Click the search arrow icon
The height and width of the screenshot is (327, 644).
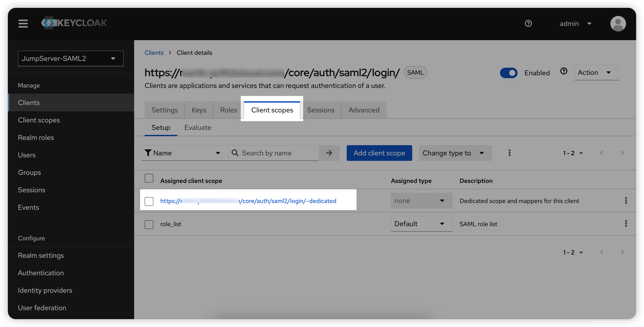(329, 153)
